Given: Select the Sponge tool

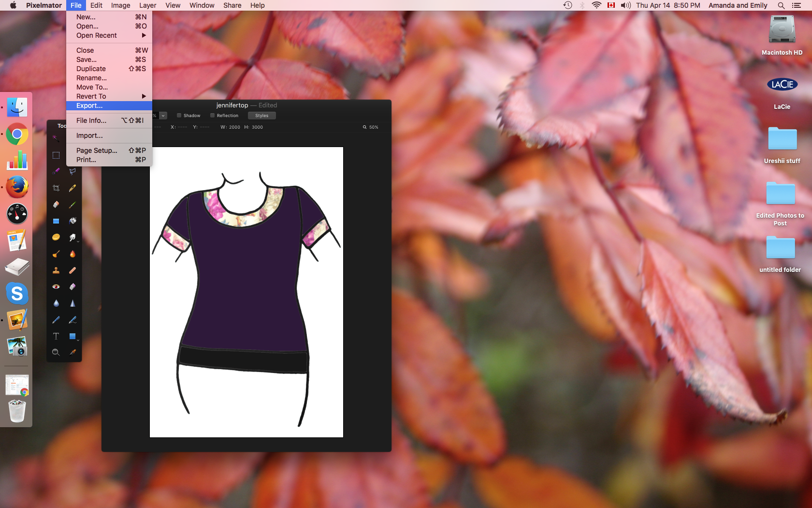Looking at the screenshot, I should (56, 237).
